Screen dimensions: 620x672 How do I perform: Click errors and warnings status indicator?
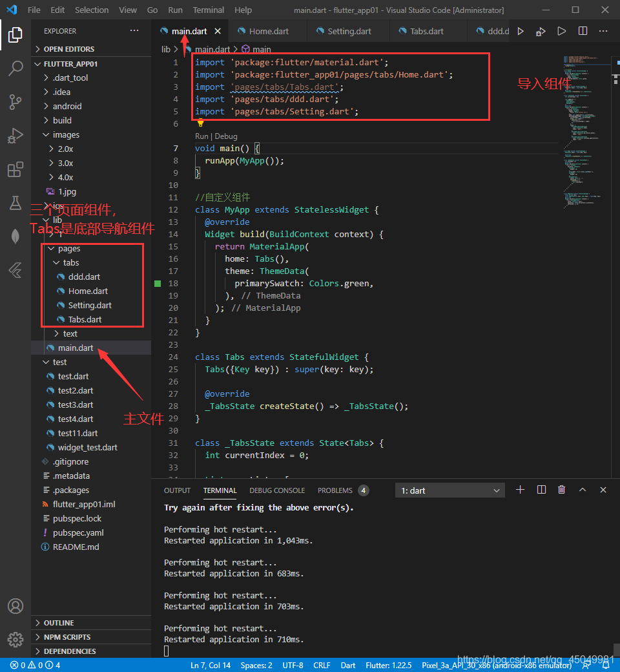point(35,665)
